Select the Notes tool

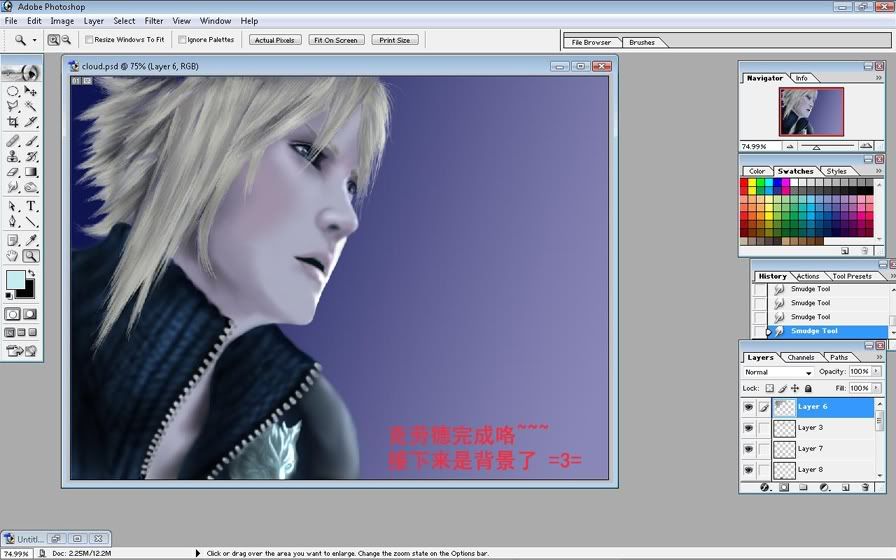tap(12, 240)
